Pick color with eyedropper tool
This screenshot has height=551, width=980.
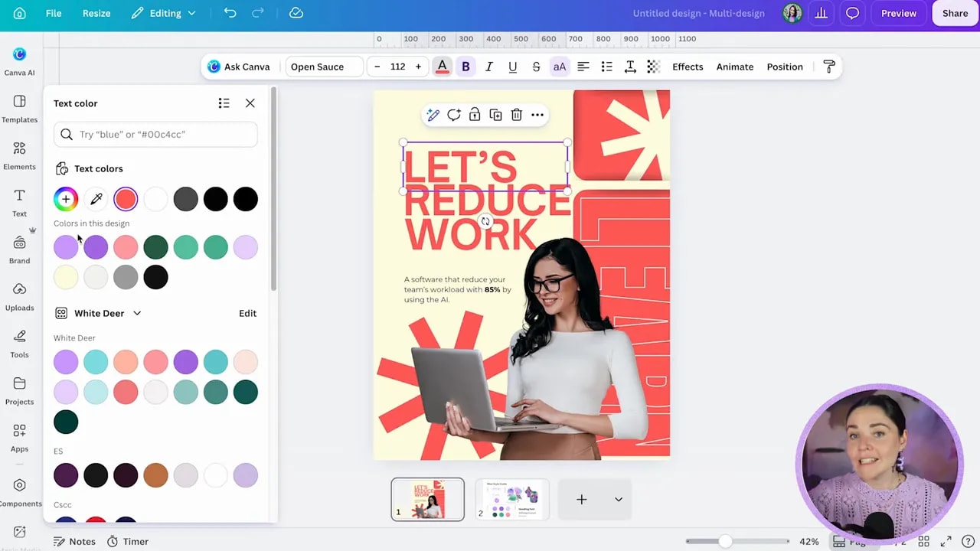(x=96, y=199)
